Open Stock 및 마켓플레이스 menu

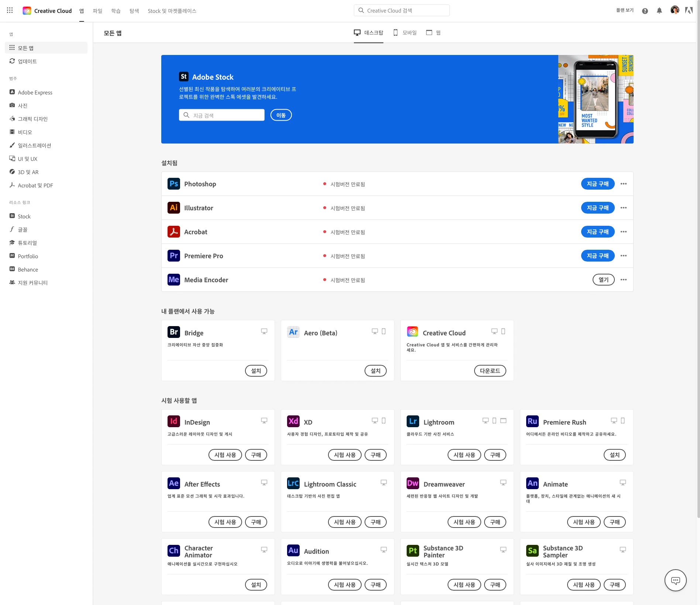(172, 11)
